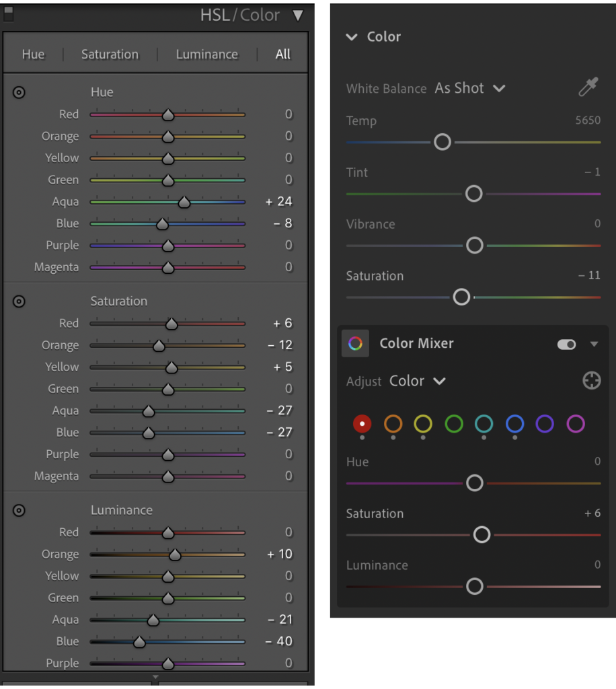The width and height of the screenshot is (616, 689).
Task: Collapse the Color section chevron
Action: pos(352,37)
